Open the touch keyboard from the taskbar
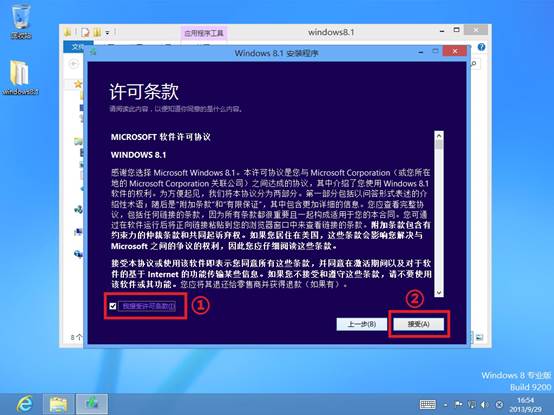The image size is (554, 415). pyautogui.click(x=428, y=404)
